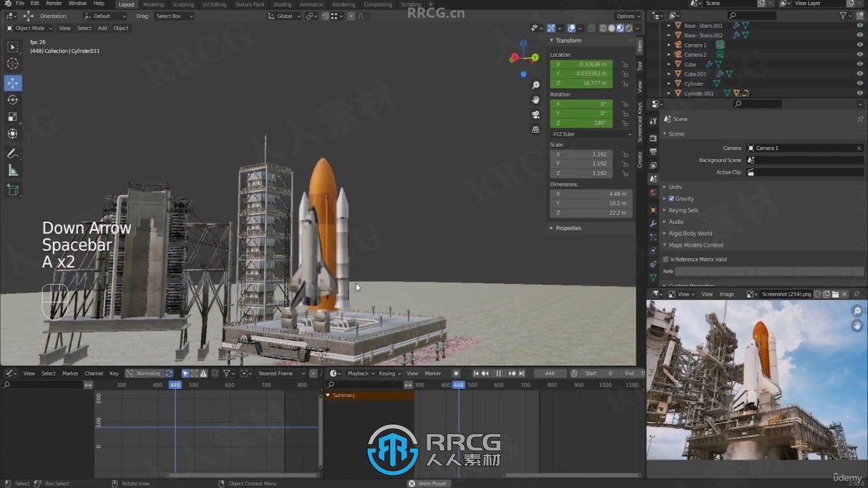Open the Nearest Frame snapping dropdown
The width and height of the screenshot is (868, 488).
point(281,373)
